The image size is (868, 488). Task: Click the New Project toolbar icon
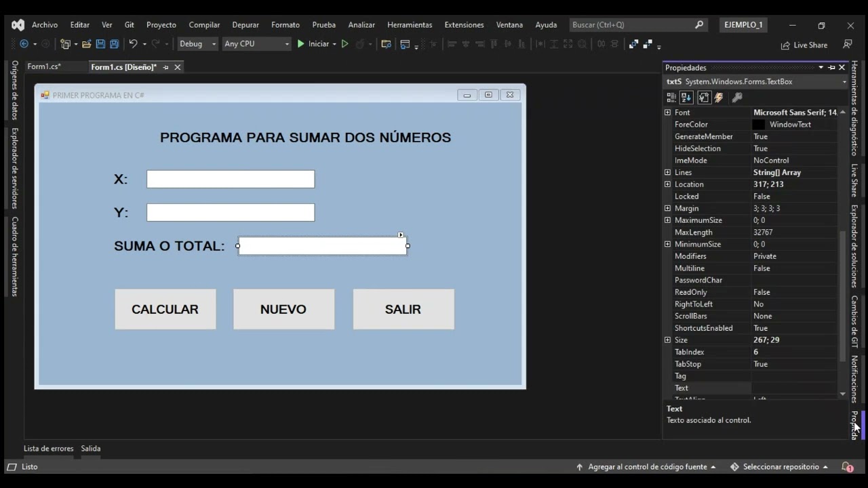(x=65, y=44)
